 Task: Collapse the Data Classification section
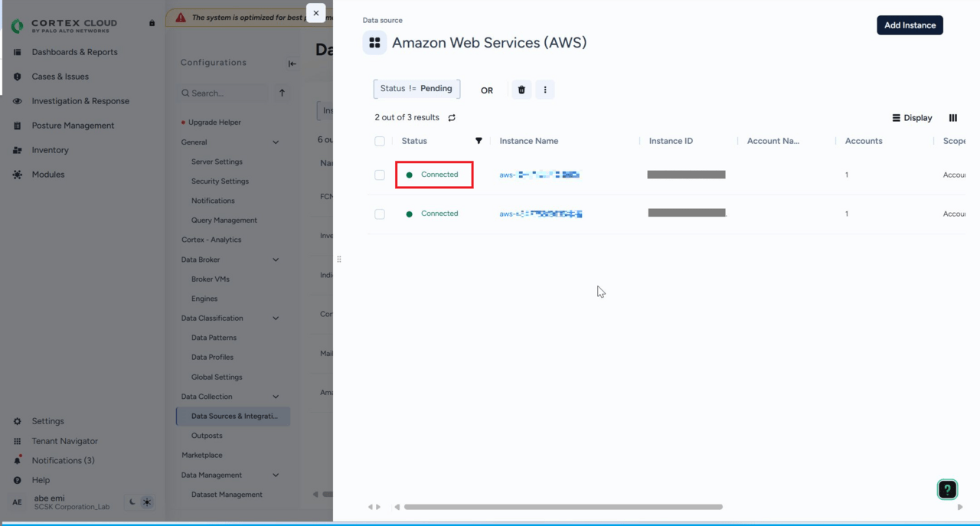coord(276,319)
